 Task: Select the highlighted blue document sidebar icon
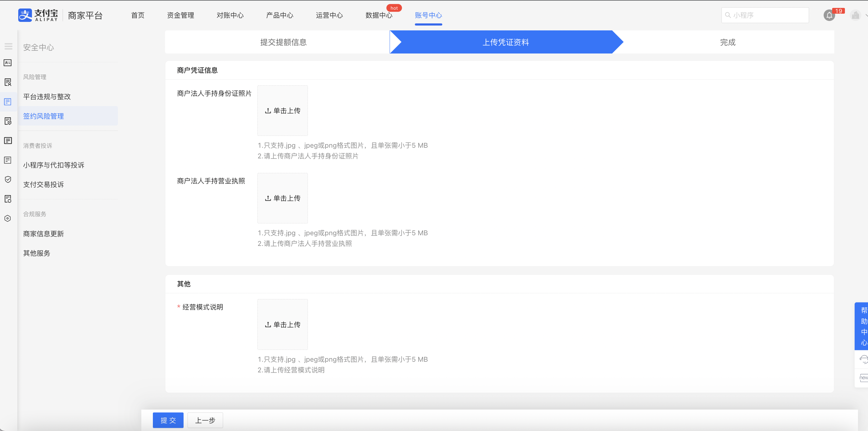[x=8, y=102]
